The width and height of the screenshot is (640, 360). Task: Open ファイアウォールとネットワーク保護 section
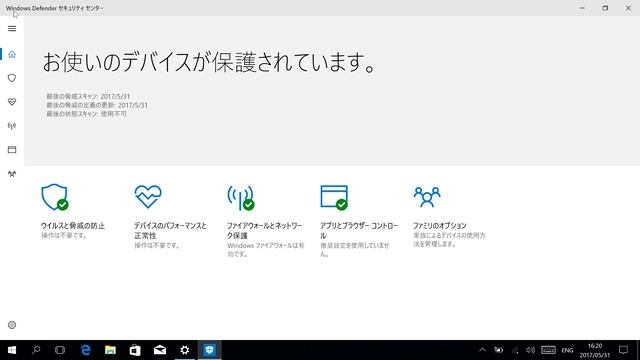[x=264, y=231]
